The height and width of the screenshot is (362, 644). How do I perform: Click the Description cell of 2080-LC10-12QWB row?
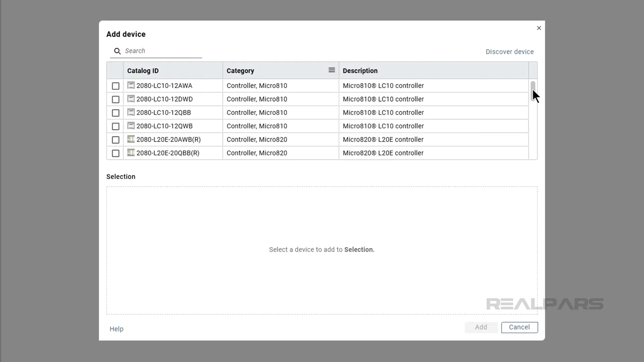tap(434, 126)
